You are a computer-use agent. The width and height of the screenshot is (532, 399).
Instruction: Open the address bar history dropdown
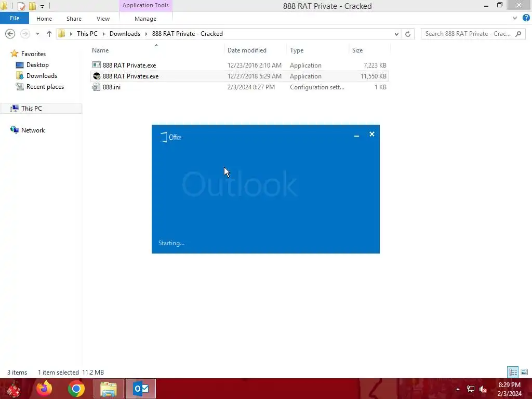(396, 34)
